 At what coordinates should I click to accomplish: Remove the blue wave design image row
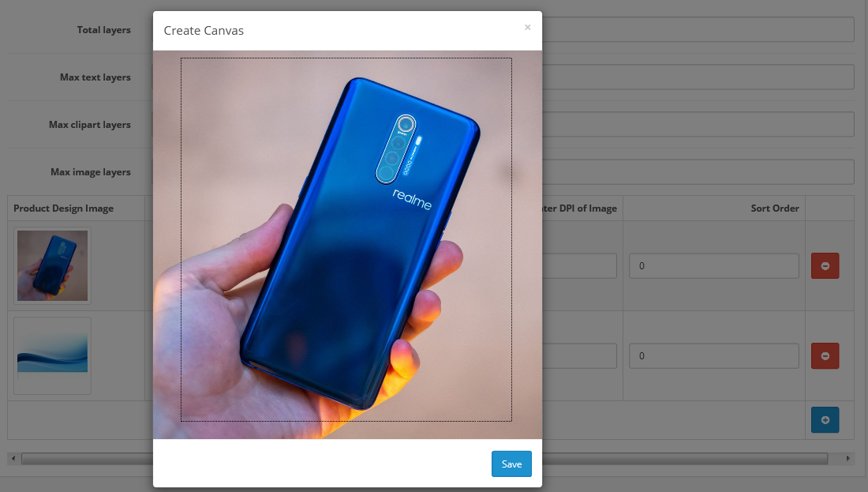pos(825,355)
